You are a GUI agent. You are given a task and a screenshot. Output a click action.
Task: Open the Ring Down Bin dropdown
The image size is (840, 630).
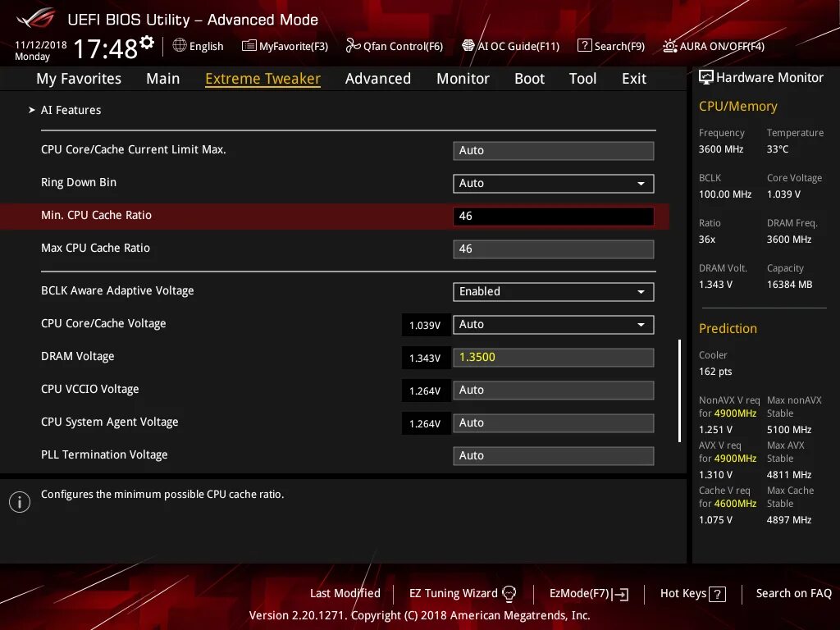coord(554,183)
